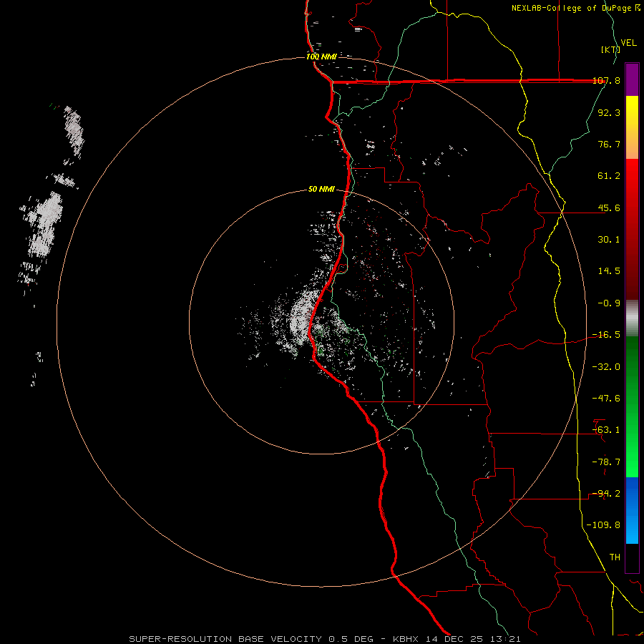This screenshot has width=644, height=644.
Task: Select the 30.1 scale value
Action: click(x=609, y=240)
